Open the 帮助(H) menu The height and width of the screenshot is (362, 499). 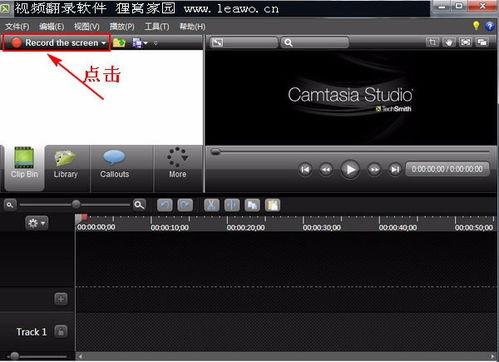(192, 27)
